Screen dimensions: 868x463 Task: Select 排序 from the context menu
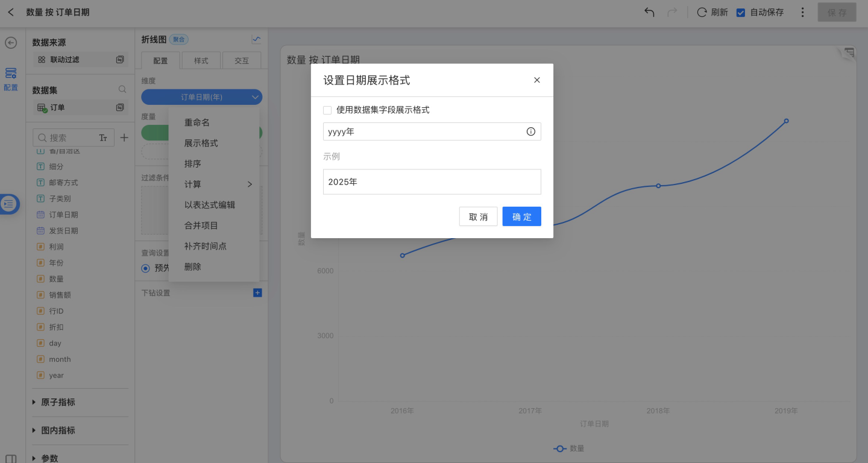tap(193, 163)
